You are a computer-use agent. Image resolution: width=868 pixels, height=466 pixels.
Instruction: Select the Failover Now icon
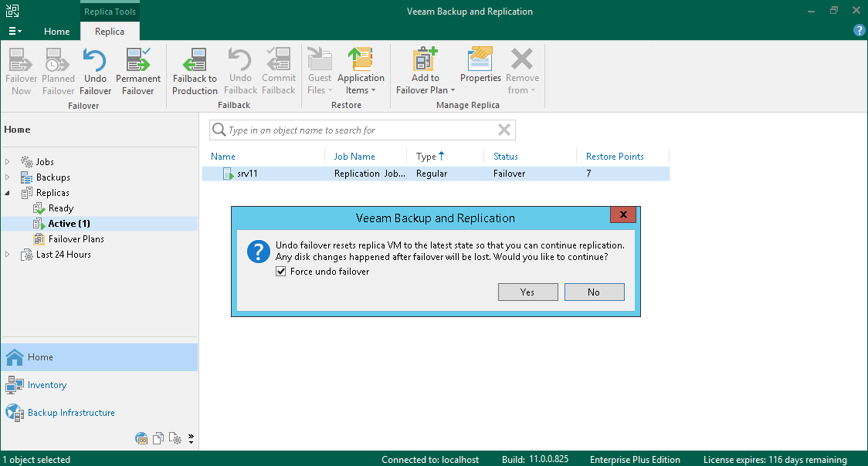[x=20, y=69]
